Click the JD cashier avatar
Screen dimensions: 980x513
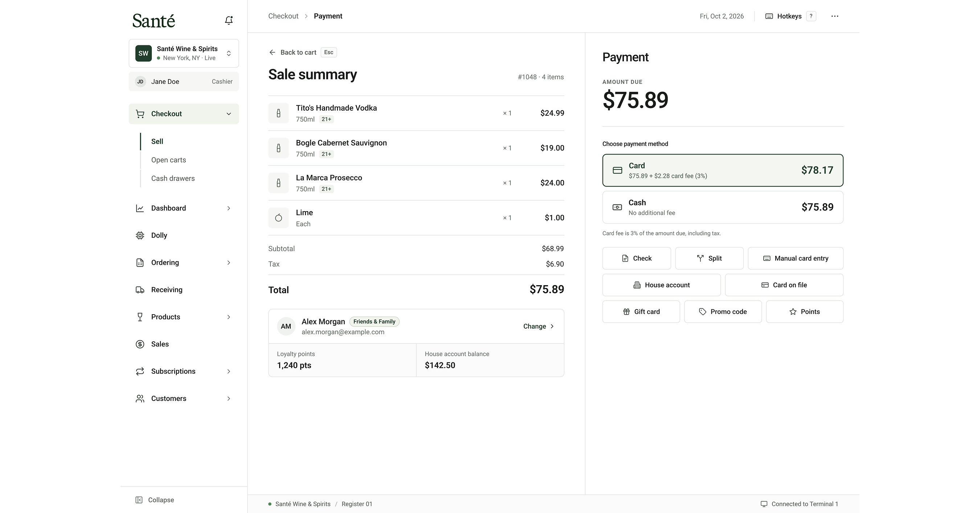[x=140, y=81]
